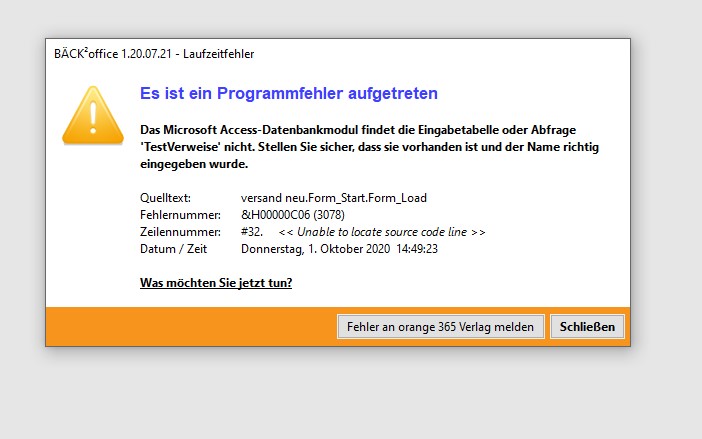Click the date Donnerstag, 1. Oktober 2020
The height and width of the screenshot is (439, 702).
click(313, 249)
